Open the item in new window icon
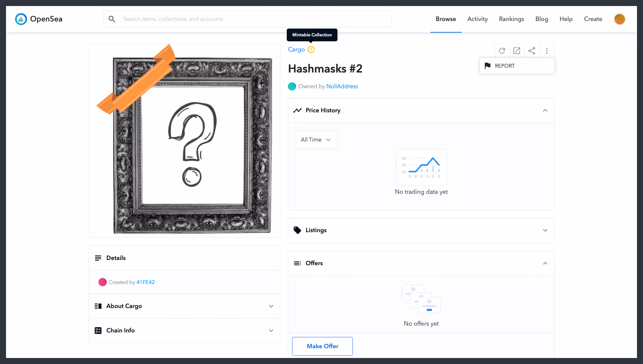 tap(517, 51)
